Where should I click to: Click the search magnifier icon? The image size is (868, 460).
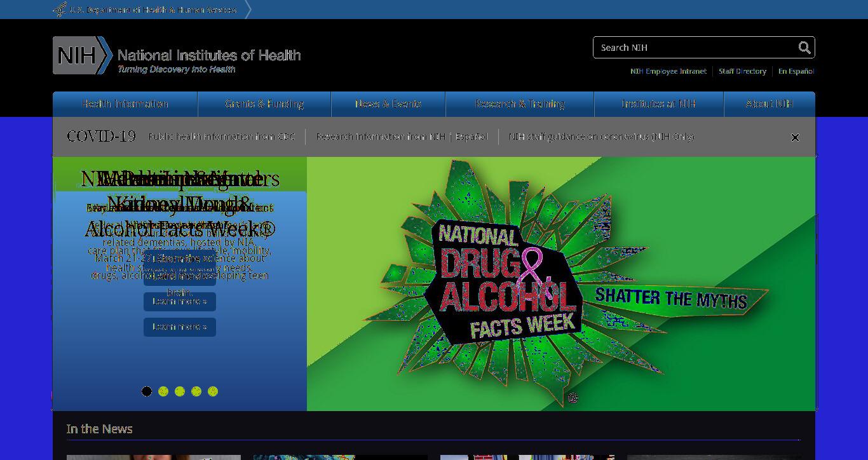804,48
